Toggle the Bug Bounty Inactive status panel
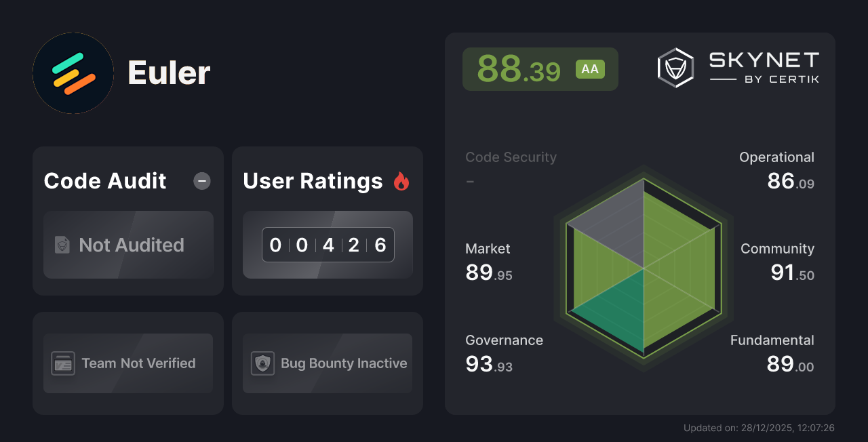Image resolution: width=868 pixels, height=442 pixels. click(327, 363)
